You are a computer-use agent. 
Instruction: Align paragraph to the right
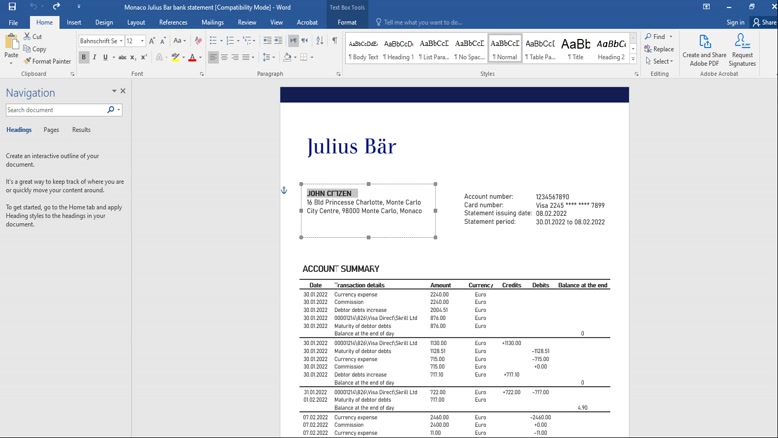[235, 58]
